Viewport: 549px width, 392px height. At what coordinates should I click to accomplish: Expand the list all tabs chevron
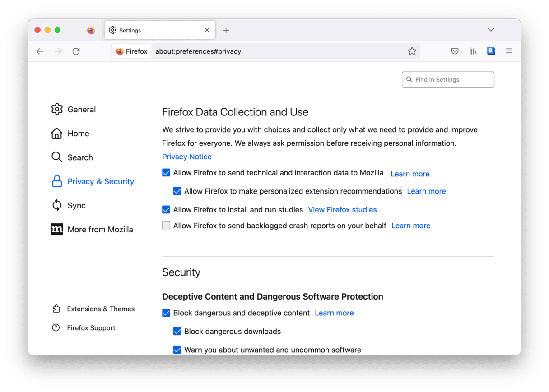pyautogui.click(x=491, y=30)
